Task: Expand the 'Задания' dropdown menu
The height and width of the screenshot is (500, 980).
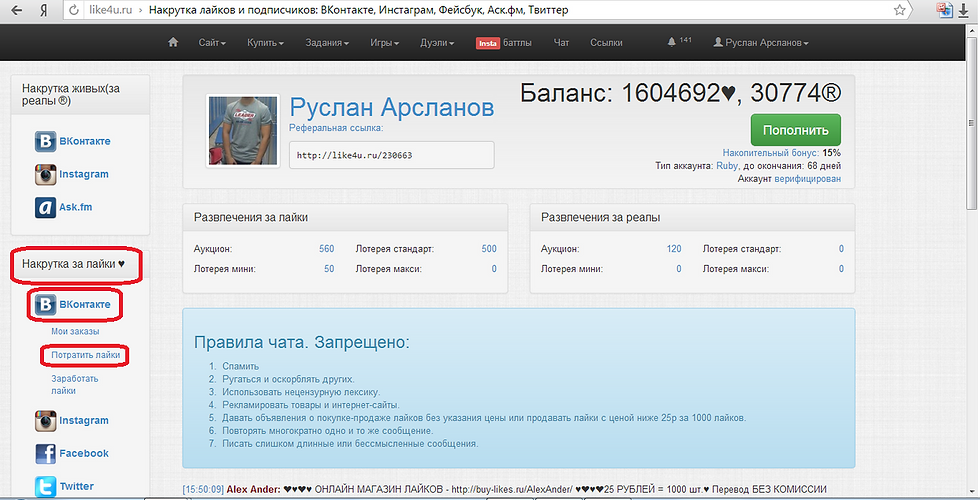Action: 327,42
